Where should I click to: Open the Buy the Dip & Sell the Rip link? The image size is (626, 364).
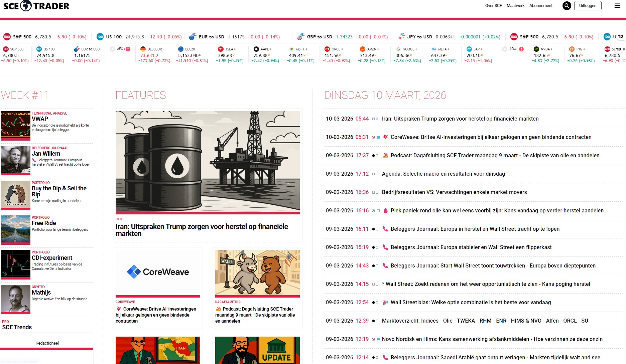pos(59,191)
